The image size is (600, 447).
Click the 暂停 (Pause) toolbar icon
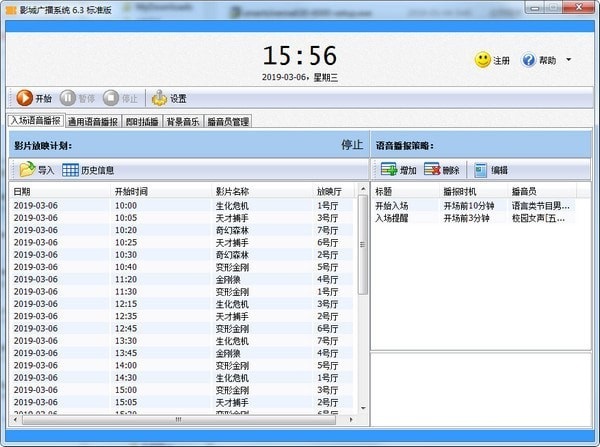tap(68, 98)
